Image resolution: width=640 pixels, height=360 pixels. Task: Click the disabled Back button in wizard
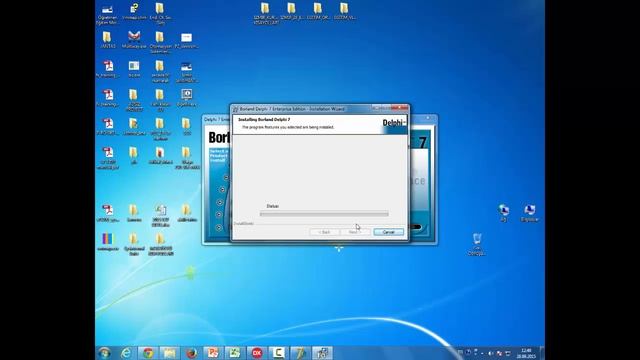[x=324, y=232]
